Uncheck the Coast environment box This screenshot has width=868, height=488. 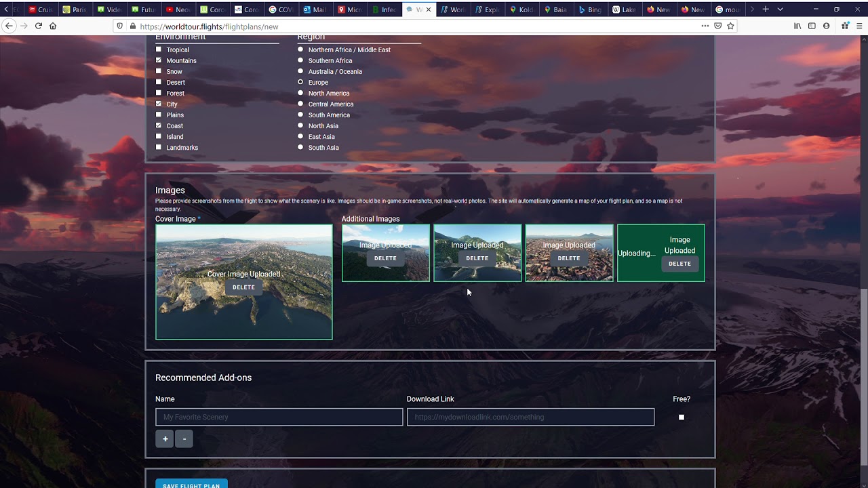click(159, 125)
